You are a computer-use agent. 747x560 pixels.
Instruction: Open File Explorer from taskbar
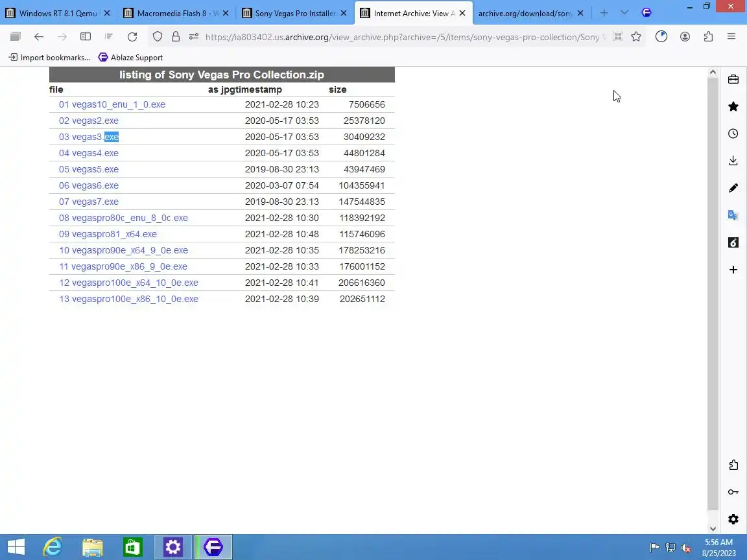click(93, 547)
